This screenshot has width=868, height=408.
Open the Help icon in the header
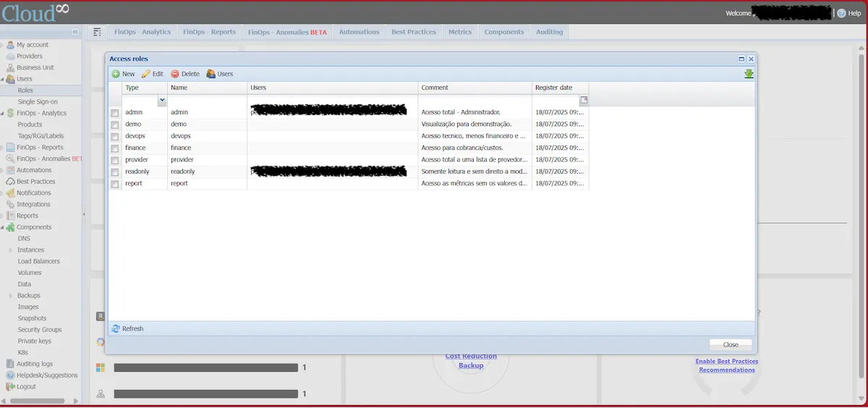[x=841, y=13]
